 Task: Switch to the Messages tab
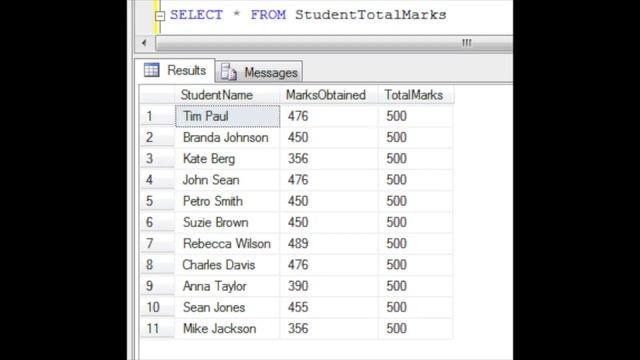point(259,72)
